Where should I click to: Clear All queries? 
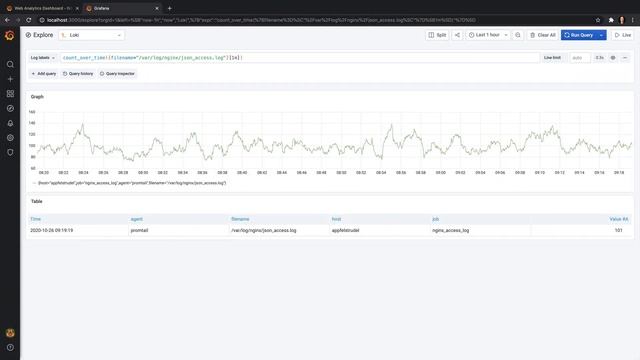[x=542, y=35]
